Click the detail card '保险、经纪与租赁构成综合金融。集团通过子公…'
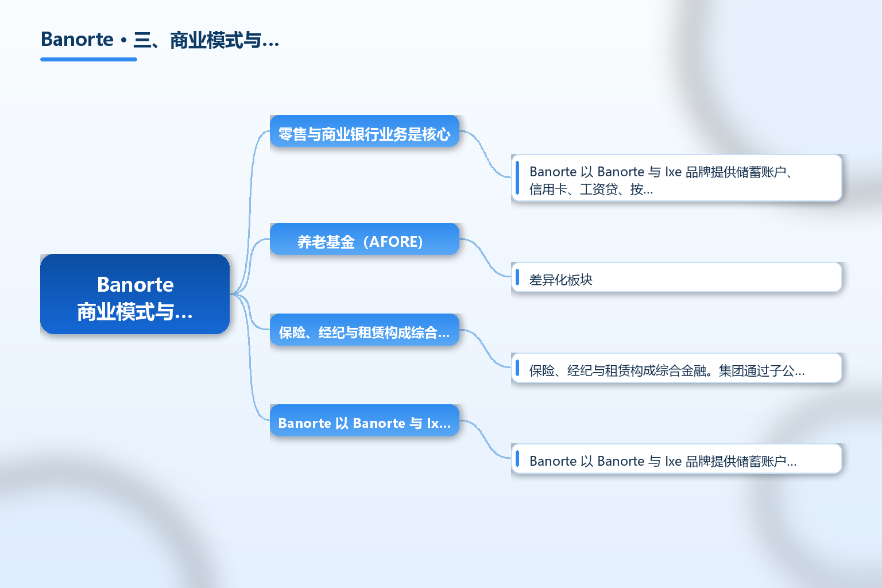882x588 pixels. coord(676,368)
